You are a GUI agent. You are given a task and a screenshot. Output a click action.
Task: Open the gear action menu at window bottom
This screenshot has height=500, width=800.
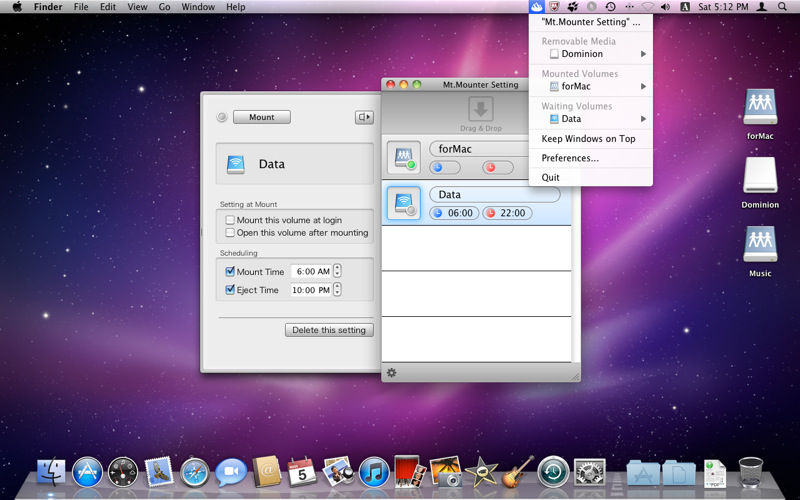[x=391, y=373]
